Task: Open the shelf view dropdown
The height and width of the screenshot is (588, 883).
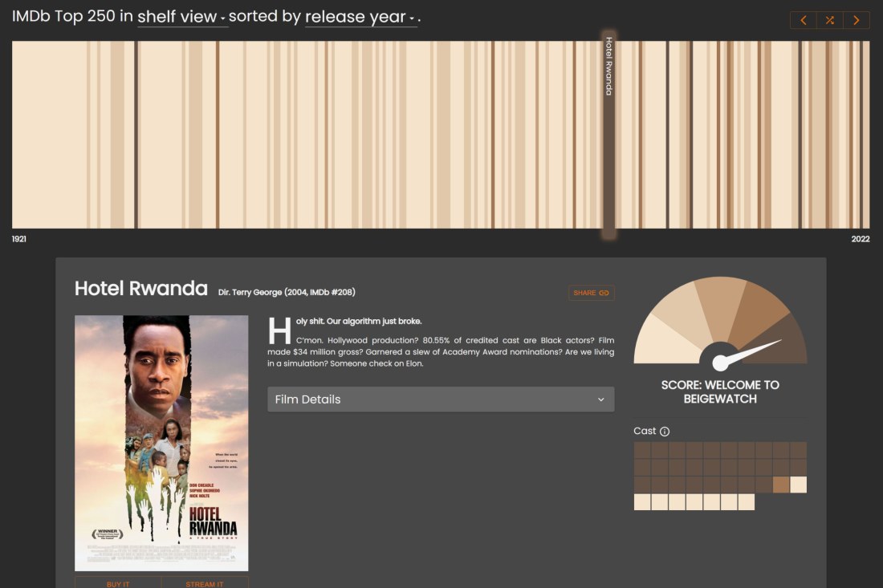Action: tap(182, 17)
